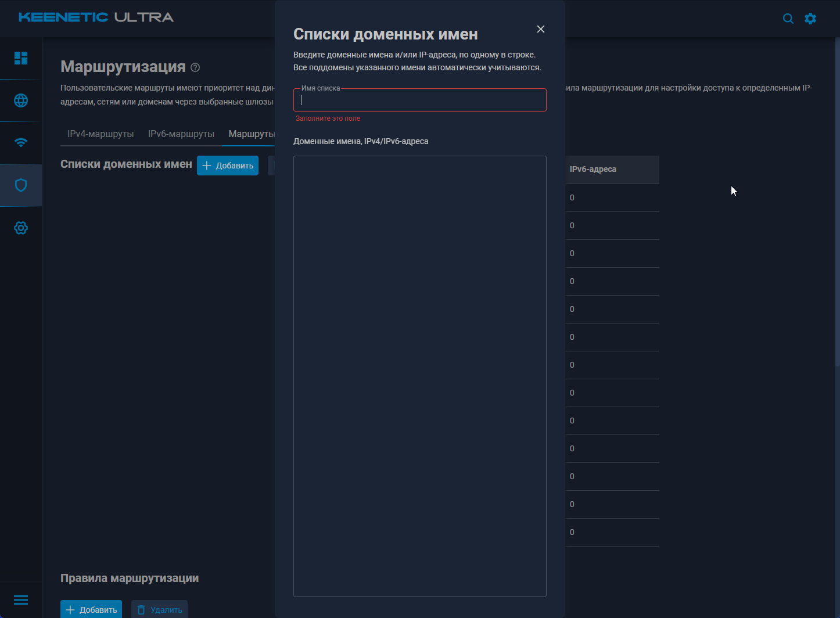
Task: Switch to IPv4-маршруты tab
Action: (100, 134)
